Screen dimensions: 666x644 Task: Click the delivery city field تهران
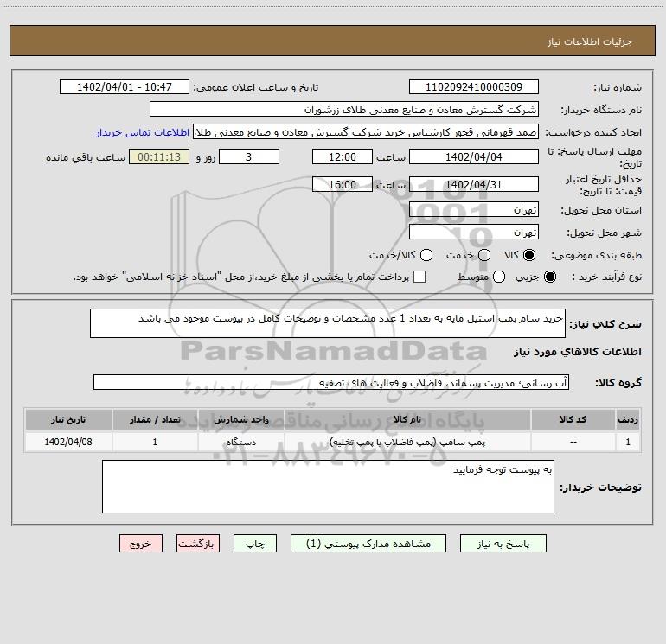pyautogui.click(x=474, y=232)
